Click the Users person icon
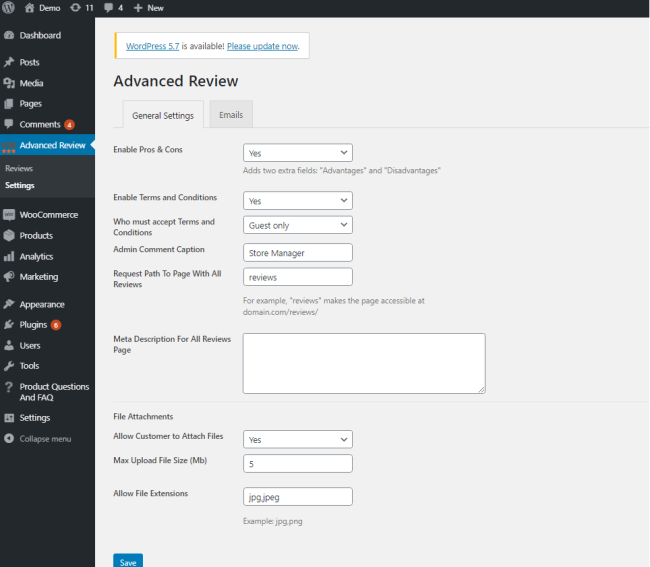This screenshot has width=650, height=567. (9, 345)
